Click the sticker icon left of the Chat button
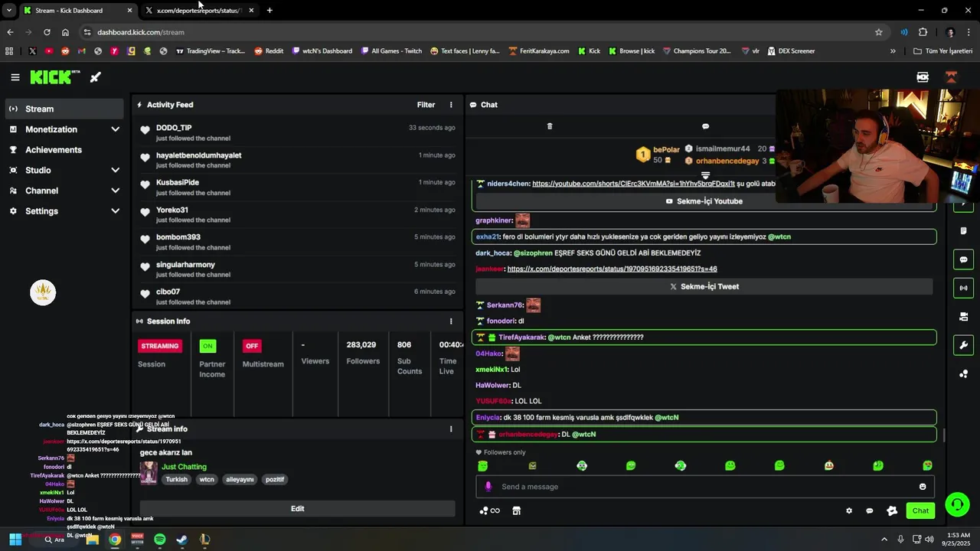Image resolution: width=980 pixels, height=551 pixels. point(892,511)
